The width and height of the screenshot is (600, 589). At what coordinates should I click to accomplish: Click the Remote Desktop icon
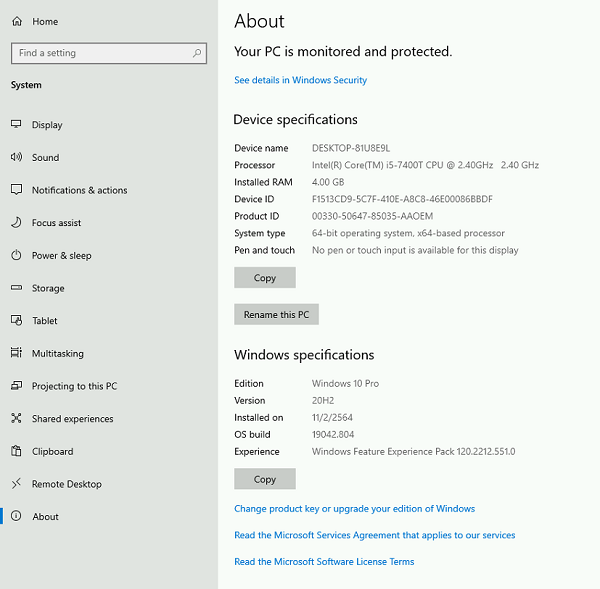(x=16, y=484)
